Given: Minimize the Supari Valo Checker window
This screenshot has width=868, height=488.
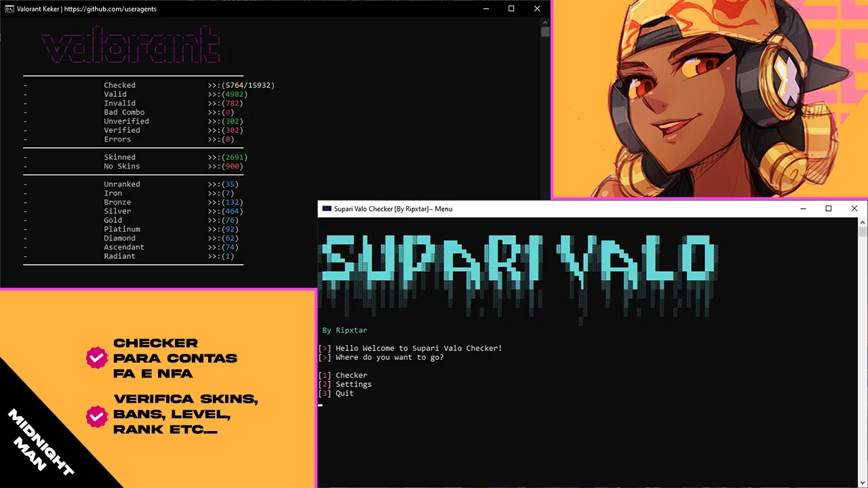Looking at the screenshot, I should click(x=803, y=209).
